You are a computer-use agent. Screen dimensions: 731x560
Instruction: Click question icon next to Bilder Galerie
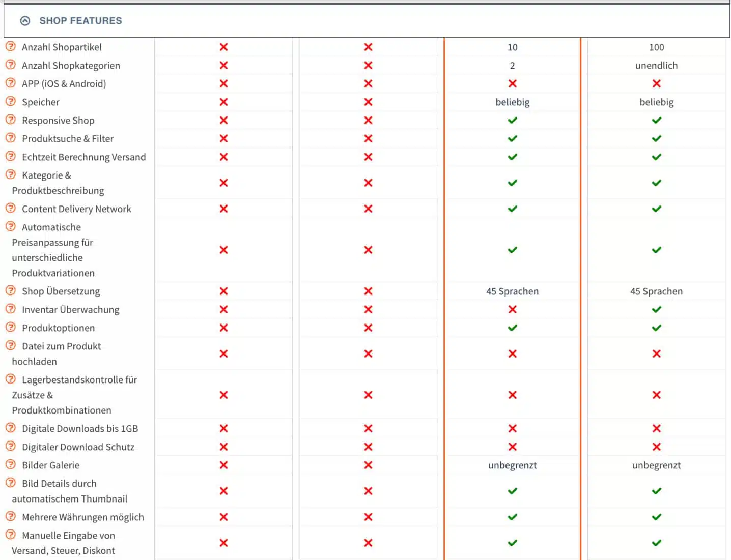coord(11,464)
